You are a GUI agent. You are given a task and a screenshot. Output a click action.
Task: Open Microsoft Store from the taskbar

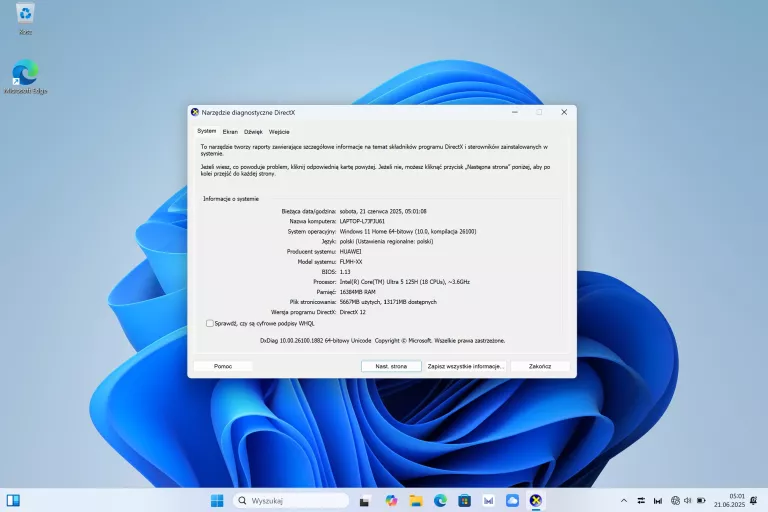[x=464, y=500]
